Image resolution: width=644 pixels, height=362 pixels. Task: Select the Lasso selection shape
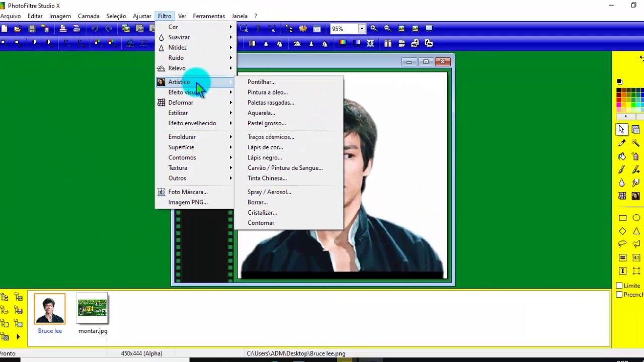(x=622, y=244)
